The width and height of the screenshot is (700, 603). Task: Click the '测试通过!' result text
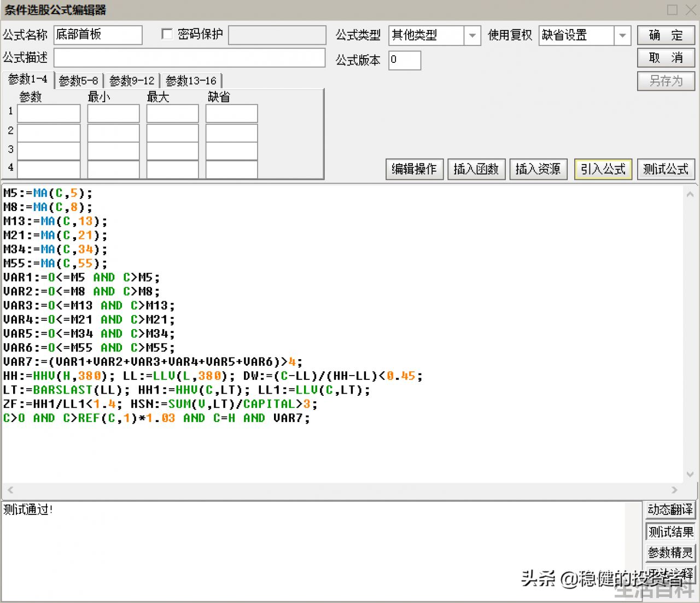coord(28,510)
